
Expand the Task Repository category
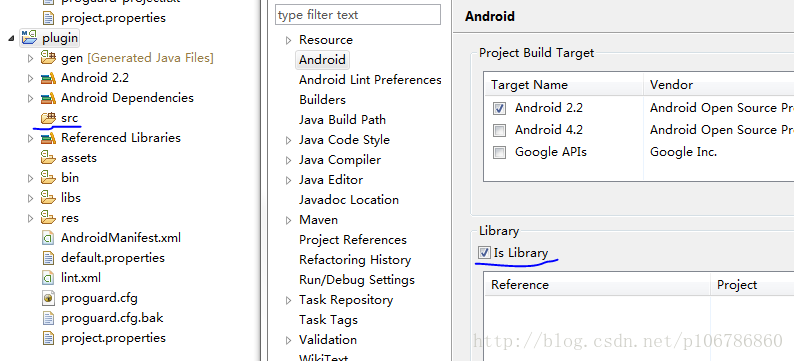(288, 300)
